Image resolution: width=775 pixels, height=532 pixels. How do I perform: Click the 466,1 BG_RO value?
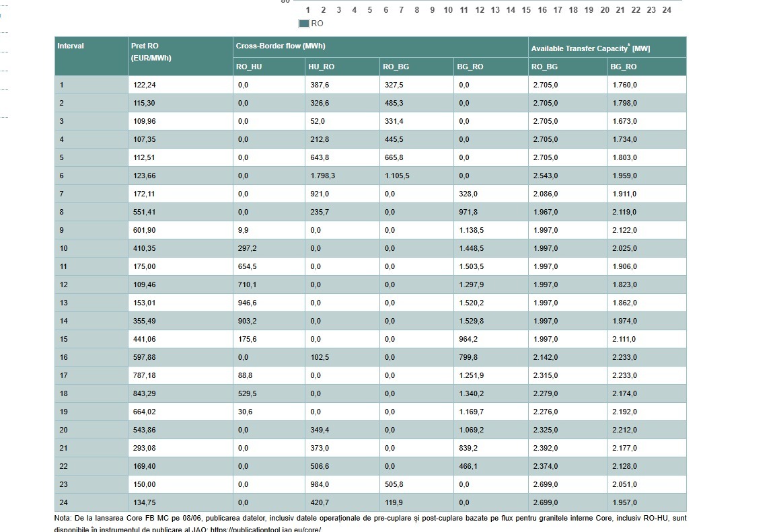tap(468, 466)
